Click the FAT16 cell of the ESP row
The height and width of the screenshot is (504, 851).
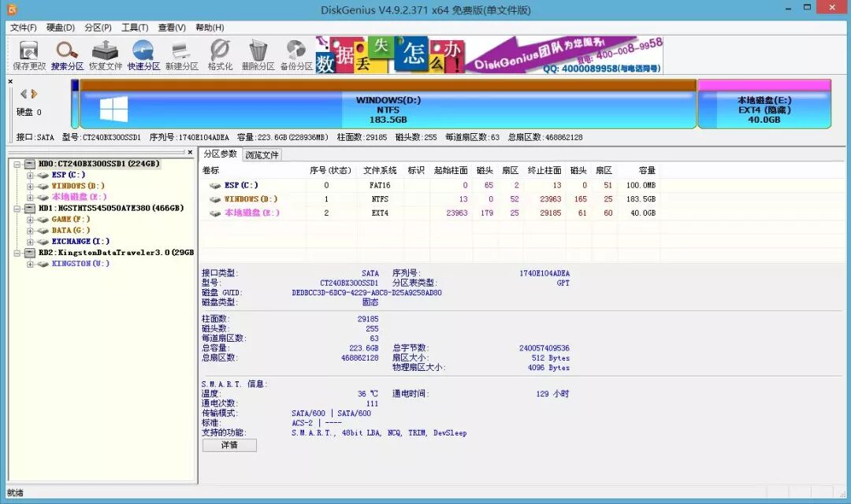point(380,186)
